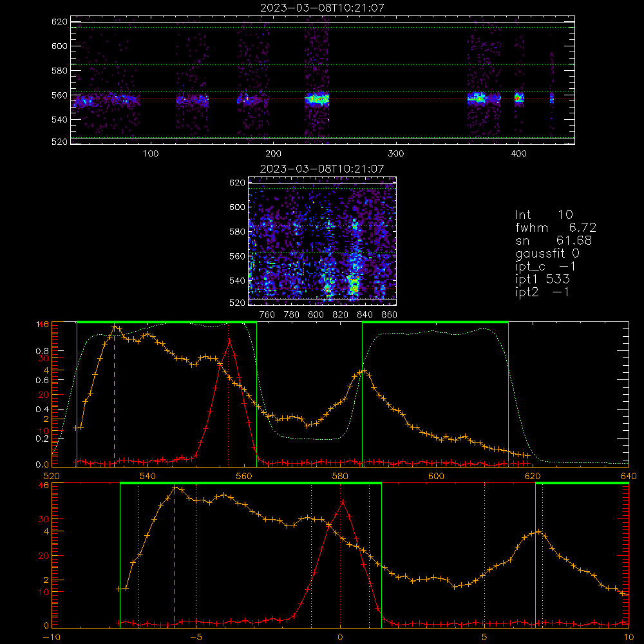Image resolution: width=644 pixels, height=644 pixels.
Task: Click the orange dashed marker line in bottom panel
Action: 175,557
